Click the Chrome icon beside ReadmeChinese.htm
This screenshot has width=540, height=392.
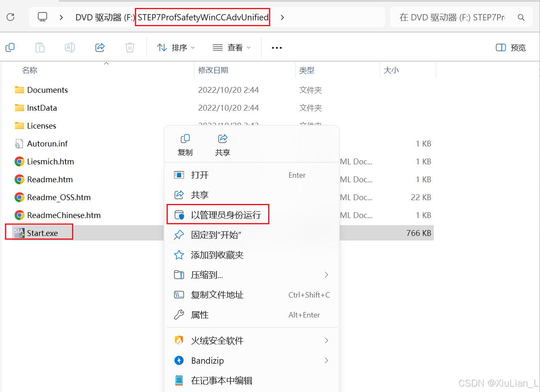tap(19, 215)
